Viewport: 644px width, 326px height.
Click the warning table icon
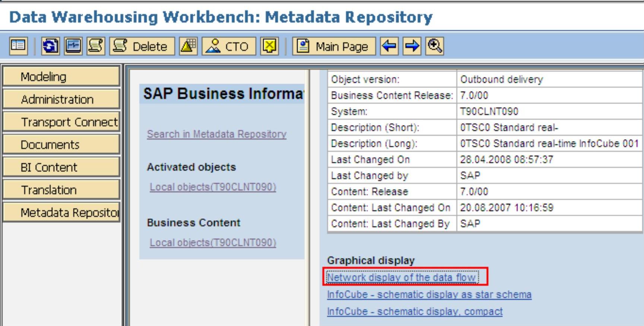[188, 46]
